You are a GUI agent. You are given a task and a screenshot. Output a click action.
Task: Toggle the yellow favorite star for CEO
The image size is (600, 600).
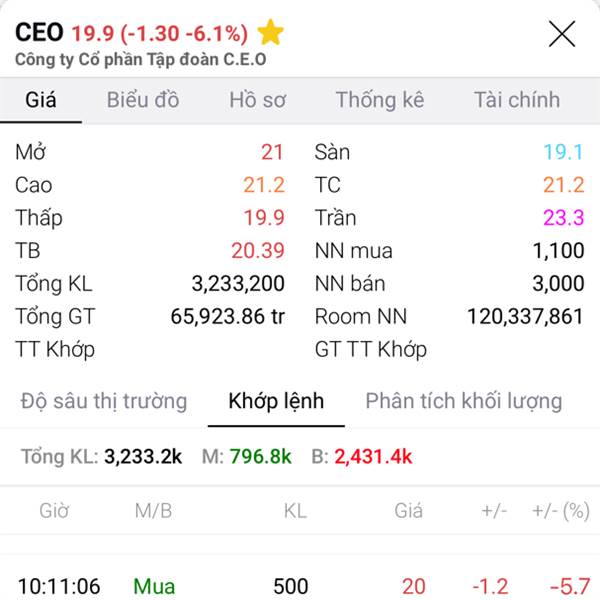tap(270, 33)
